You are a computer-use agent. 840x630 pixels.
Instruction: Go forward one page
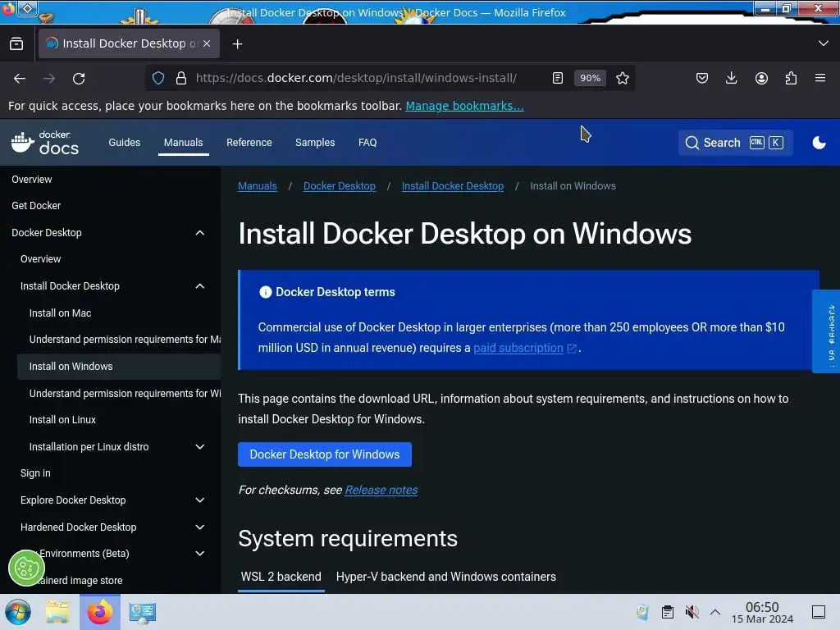tap(49, 78)
